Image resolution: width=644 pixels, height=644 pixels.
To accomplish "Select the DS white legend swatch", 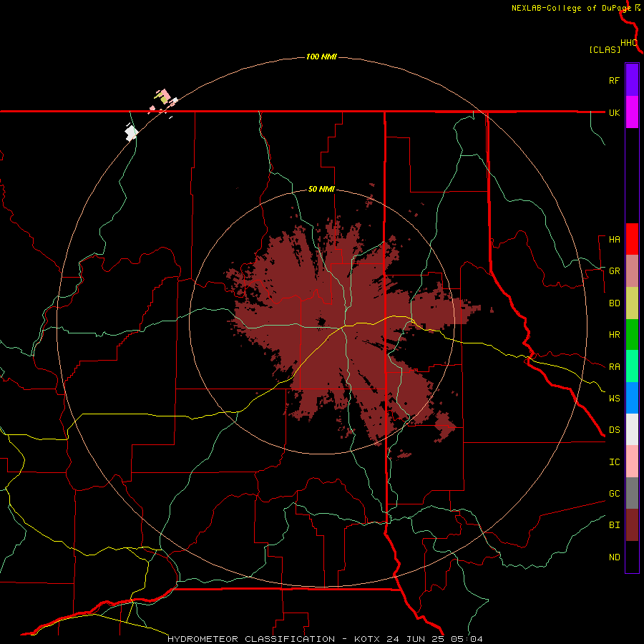I will [632, 429].
